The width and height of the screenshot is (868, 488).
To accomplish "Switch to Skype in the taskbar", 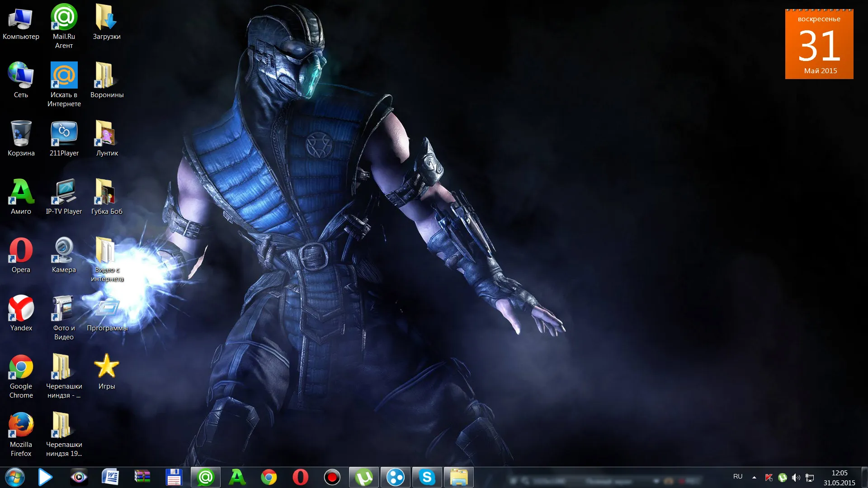I will 427,477.
